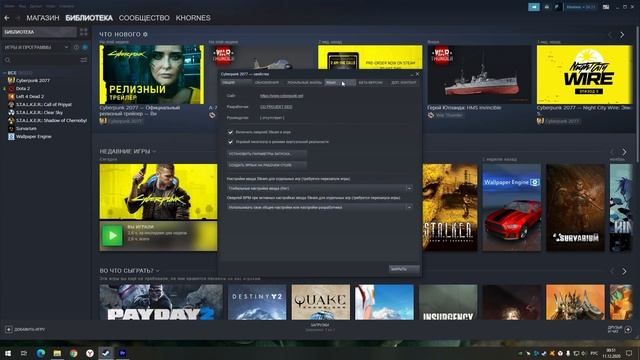Switch to ЯЗЫК tab in properties dialog
Viewport: 640px width, 360px height.
tap(340, 82)
